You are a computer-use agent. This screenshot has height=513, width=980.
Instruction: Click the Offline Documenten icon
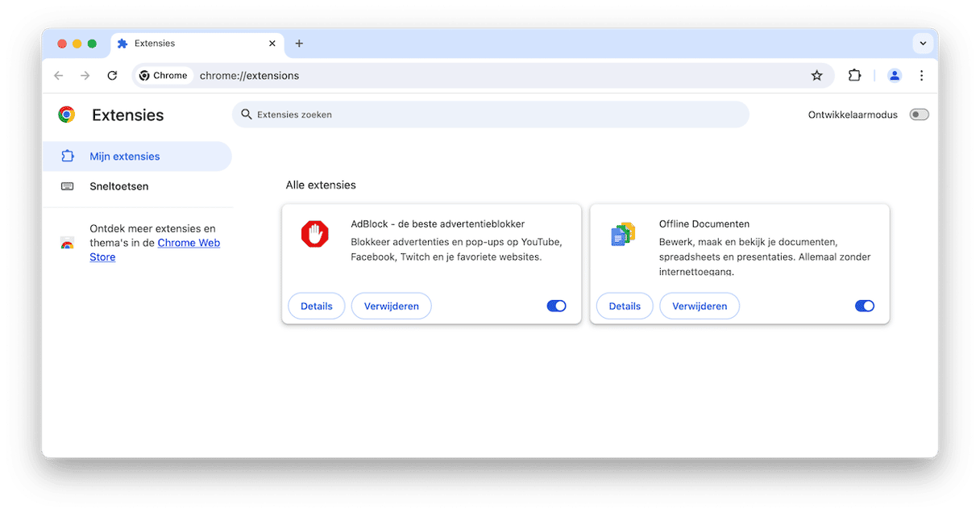[x=623, y=235]
